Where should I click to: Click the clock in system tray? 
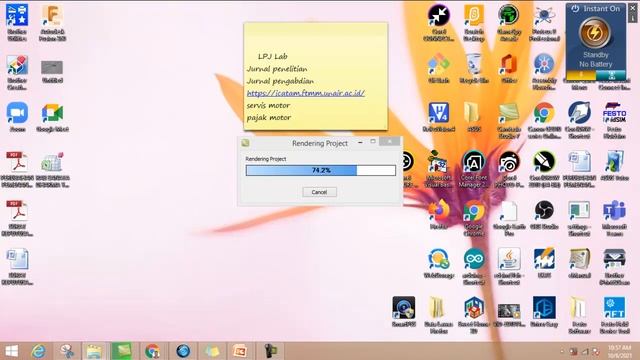(x=619, y=351)
